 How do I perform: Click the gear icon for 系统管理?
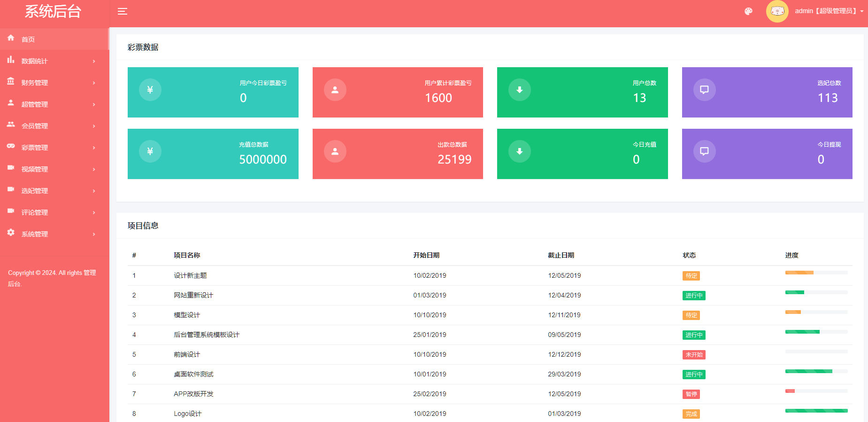point(11,233)
